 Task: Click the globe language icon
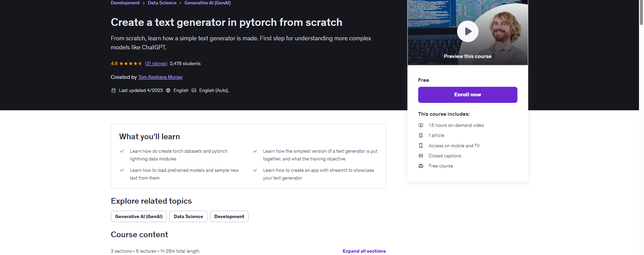(168, 90)
